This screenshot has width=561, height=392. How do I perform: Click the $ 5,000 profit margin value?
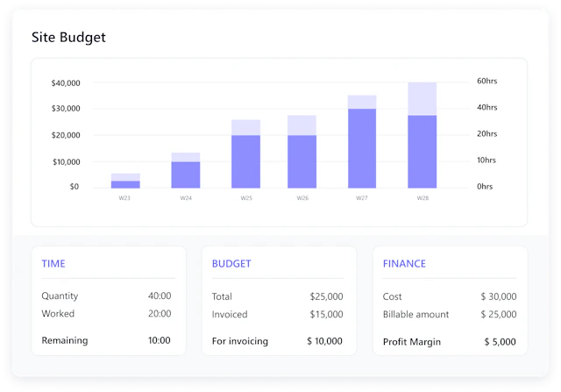(x=501, y=342)
